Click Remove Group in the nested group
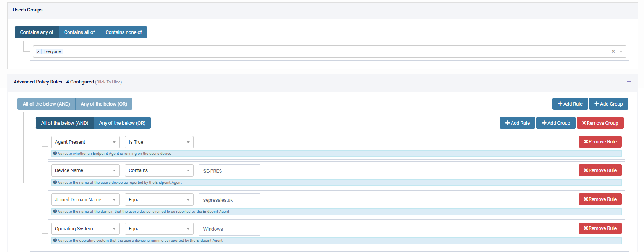This screenshot has width=644, height=252. [600, 123]
